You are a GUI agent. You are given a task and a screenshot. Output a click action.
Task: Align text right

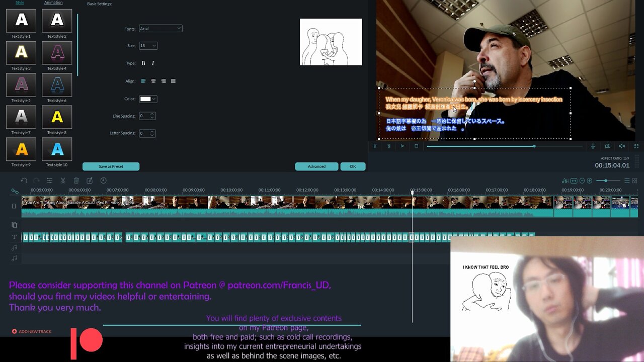pos(164,81)
